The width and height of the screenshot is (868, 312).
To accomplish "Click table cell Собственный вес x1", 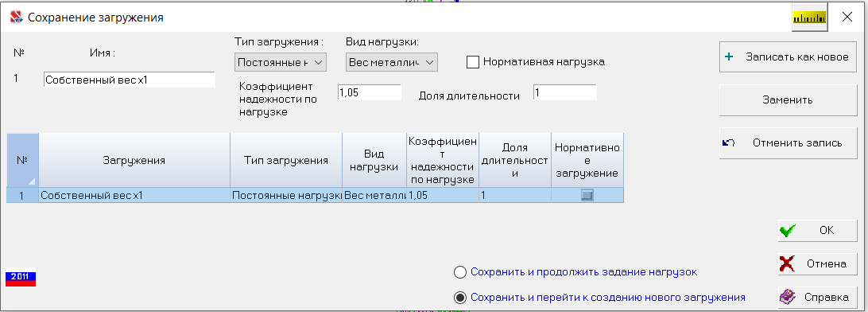I will coord(134,195).
